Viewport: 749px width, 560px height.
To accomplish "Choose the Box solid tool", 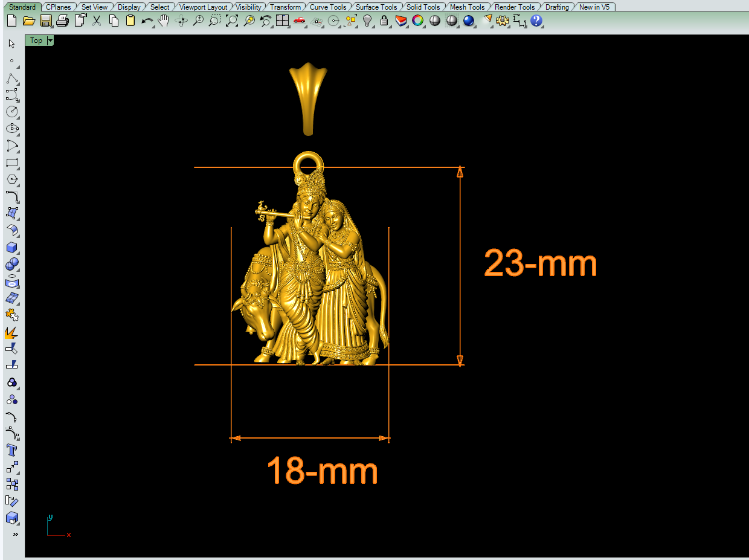I will coord(12,248).
